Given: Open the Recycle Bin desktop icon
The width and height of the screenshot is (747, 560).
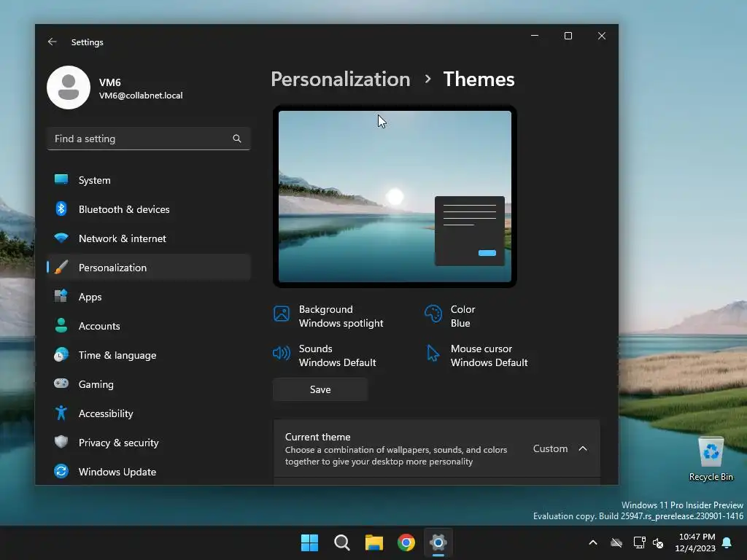Looking at the screenshot, I should pyautogui.click(x=711, y=459).
